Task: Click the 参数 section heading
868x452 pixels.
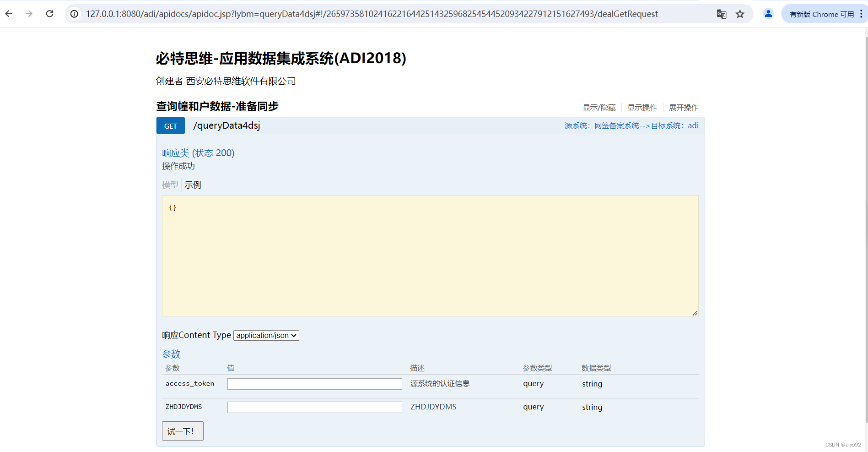Action: tap(171, 354)
